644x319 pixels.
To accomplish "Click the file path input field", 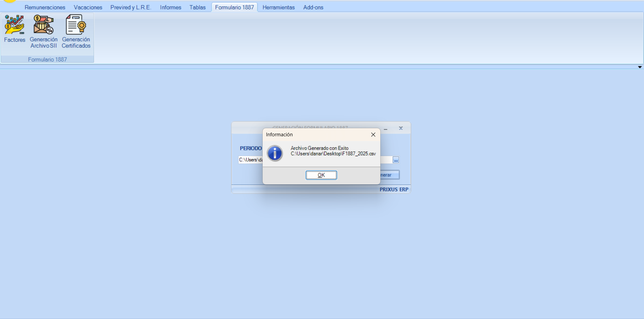I will click(x=250, y=160).
